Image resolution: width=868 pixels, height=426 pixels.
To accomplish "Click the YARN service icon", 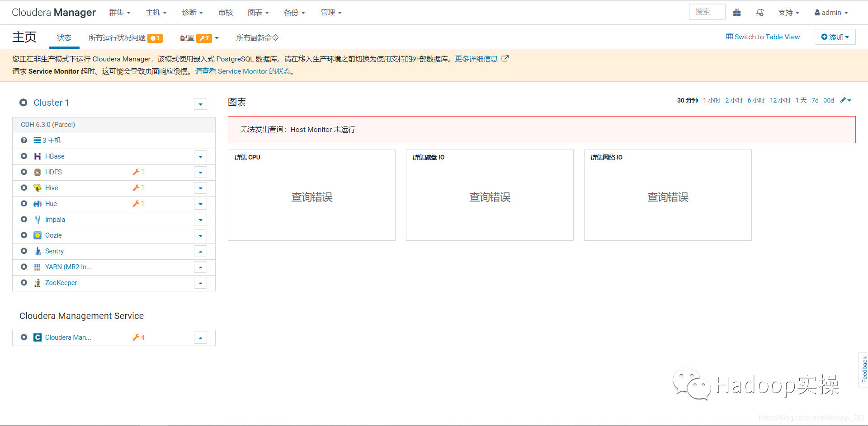I will click(x=38, y=267).
